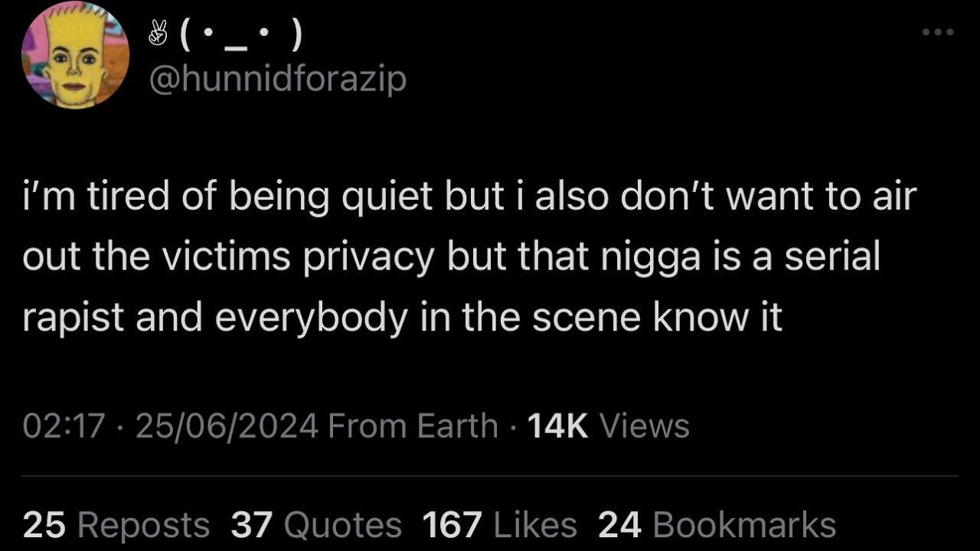This screenshot has width=980, height=551.
Task: Open the 37 Quotes list
Action: (316, 525)
